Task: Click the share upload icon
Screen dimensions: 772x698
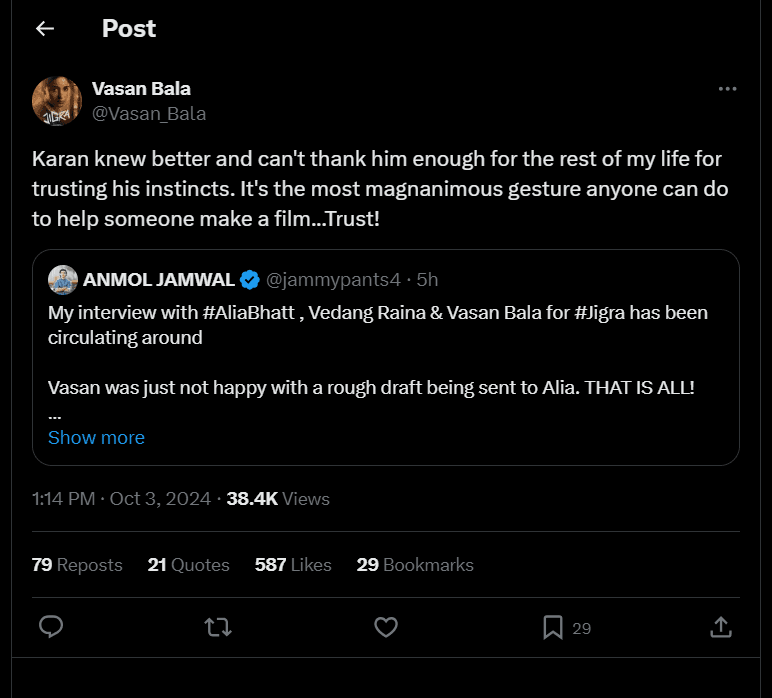Action: coord(720,627)
